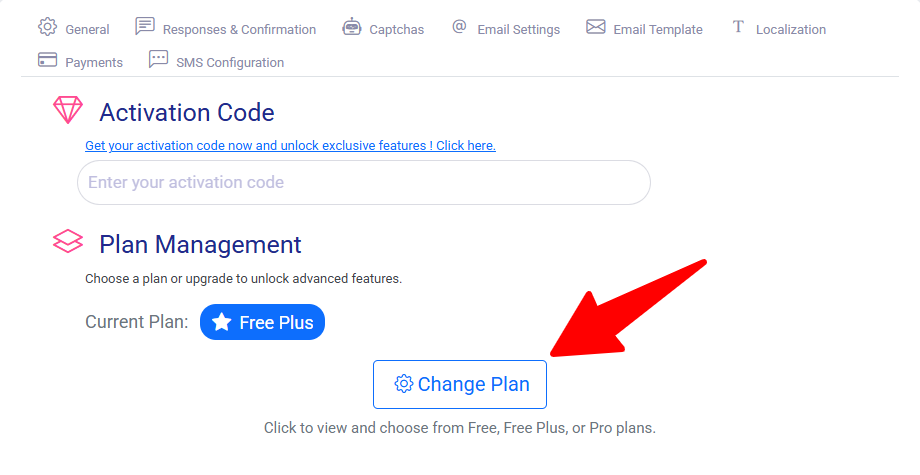Click the Email Template envelope icon

[x=596, y=27]
